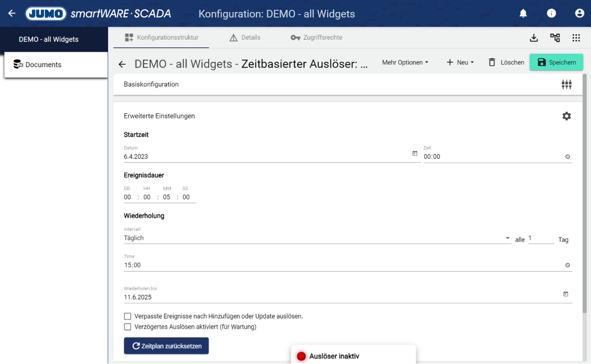
Task: Switch to the Details tab
Action: click(245, 38)
